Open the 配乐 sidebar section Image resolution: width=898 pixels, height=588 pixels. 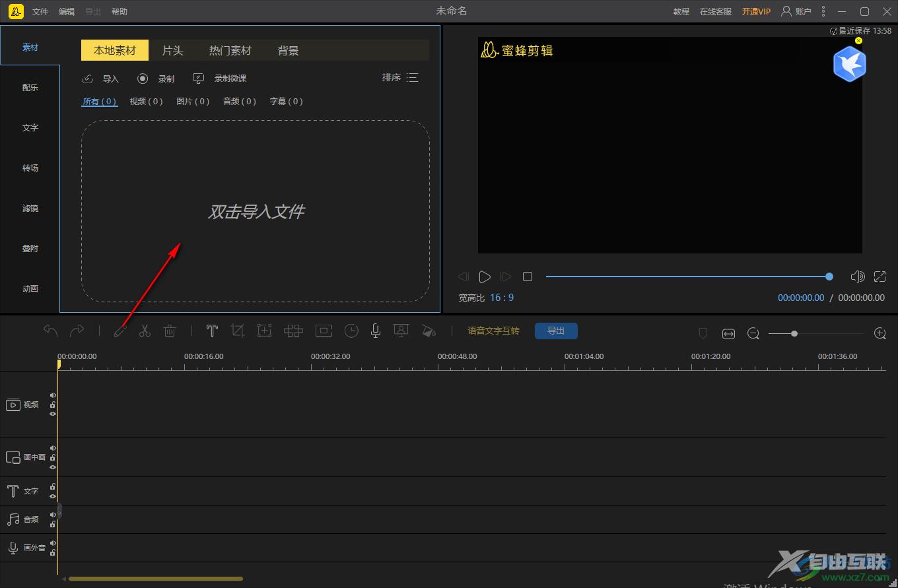coord(30,87)
